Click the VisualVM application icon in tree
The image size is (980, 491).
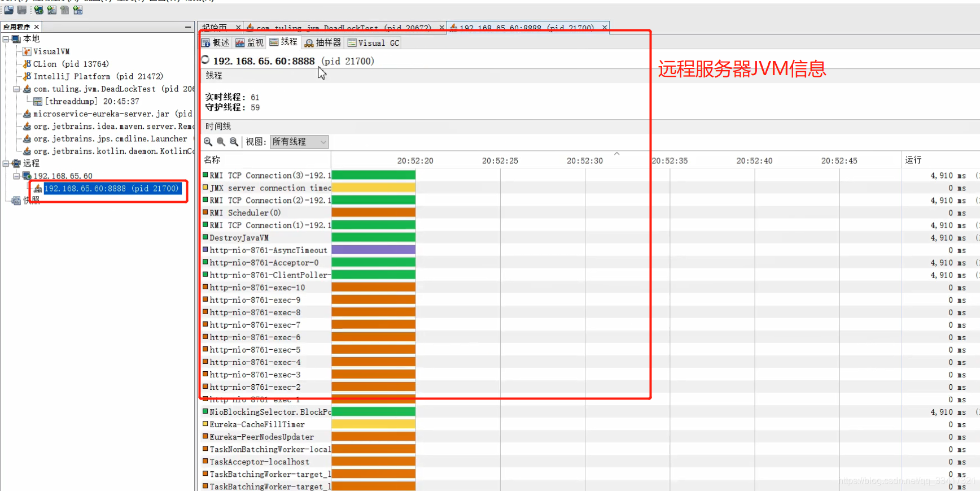27,51
